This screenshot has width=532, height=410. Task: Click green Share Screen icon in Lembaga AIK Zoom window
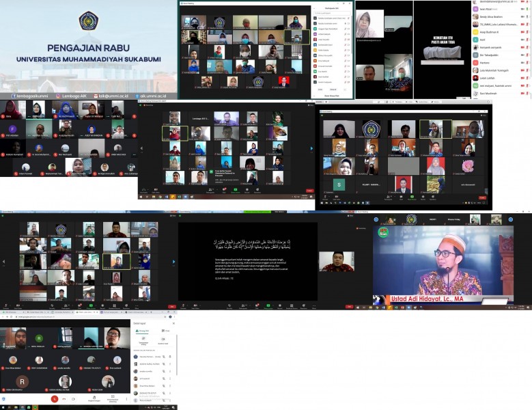[234, 190]
